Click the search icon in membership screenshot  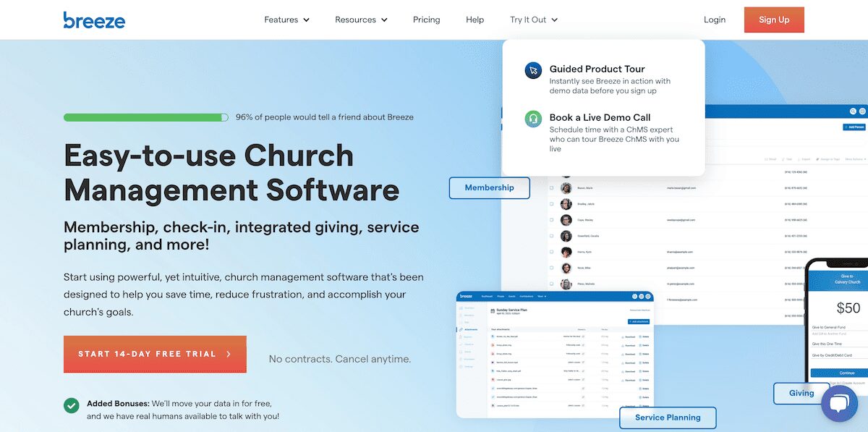(x=853, y=111)
